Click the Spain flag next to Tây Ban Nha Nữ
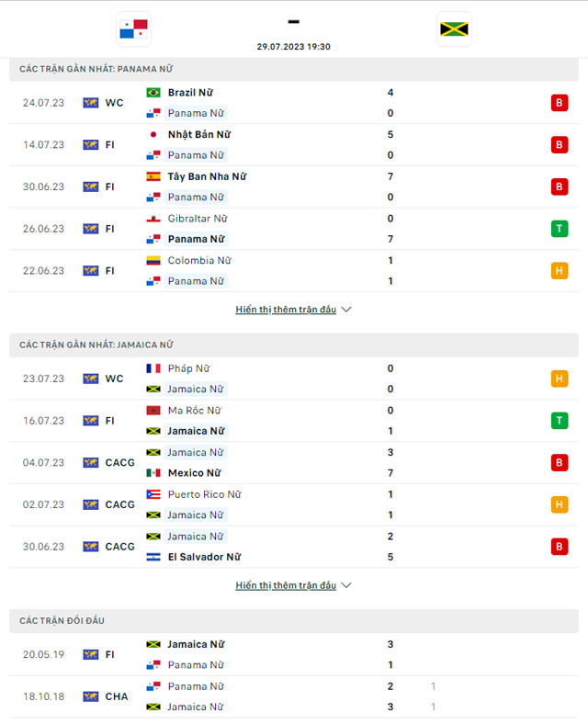 pos(153,176)
